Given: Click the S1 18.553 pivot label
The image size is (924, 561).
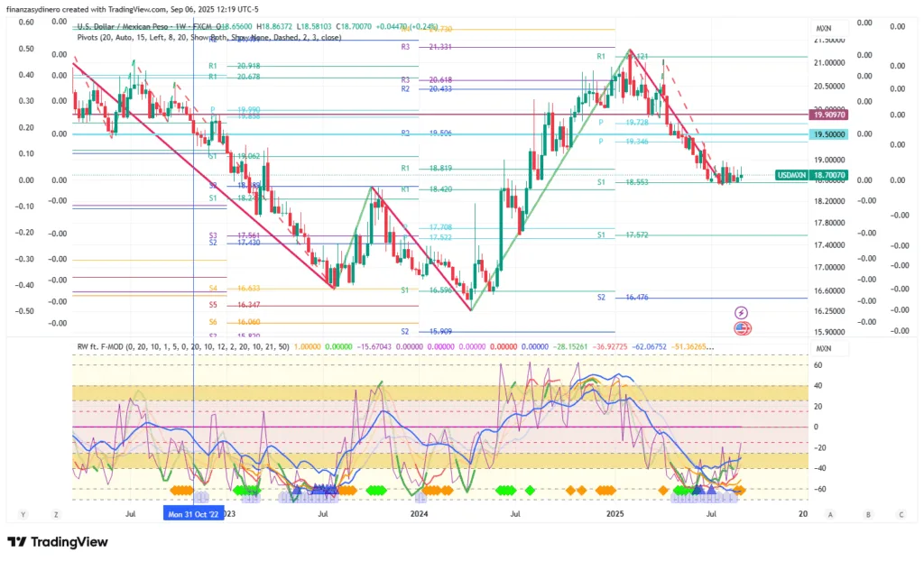Looking at the screenshot, I should [623, 182].
